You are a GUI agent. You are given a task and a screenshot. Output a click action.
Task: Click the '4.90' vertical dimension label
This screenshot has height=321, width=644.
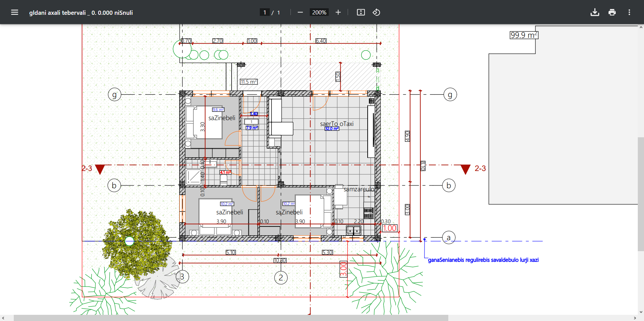[x=407, y=136]
